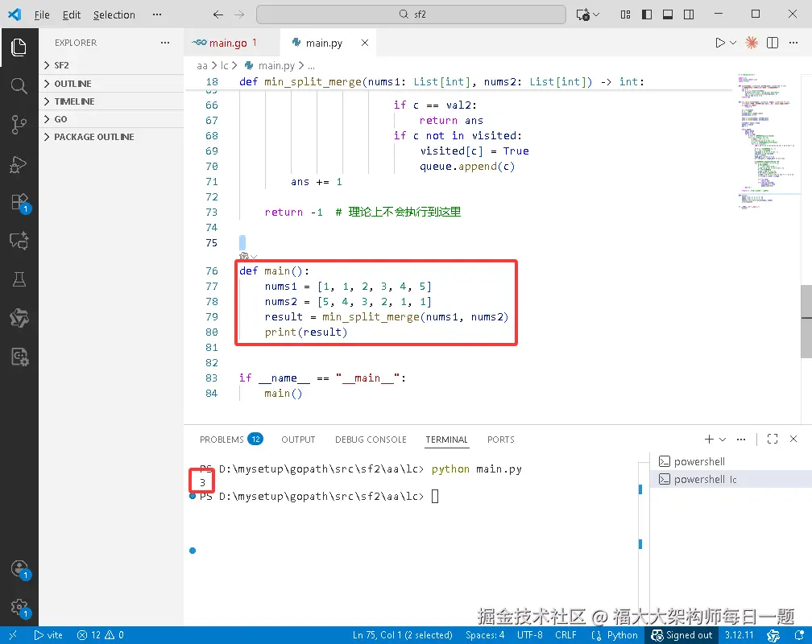This screenshot has width=812, height=644.
Task: Click Ln 75, Col 1 cursor position
Action: coord(403,635)
